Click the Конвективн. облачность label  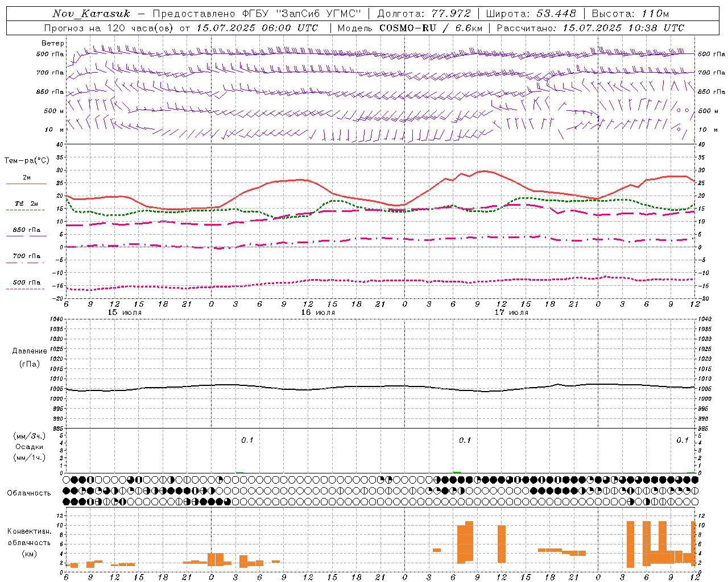(x=29, y=537)
